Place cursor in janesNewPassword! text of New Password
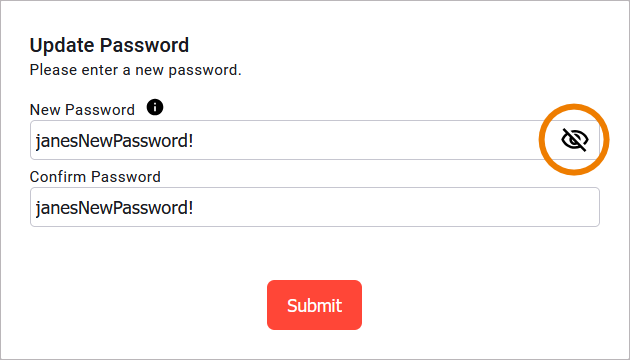630x360 pixels. pos(115,141)
